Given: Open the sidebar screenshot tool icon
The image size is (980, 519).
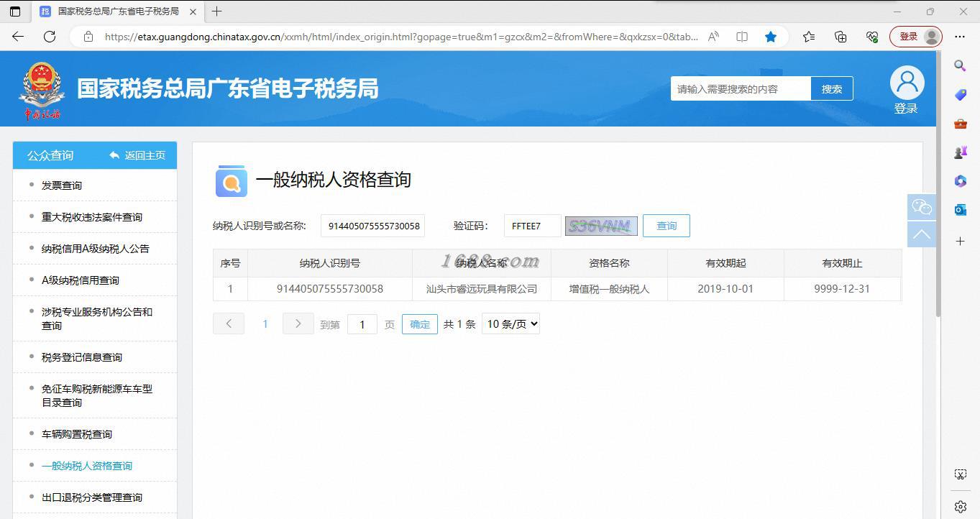Looking at the screenshot, I should point(960,474).
